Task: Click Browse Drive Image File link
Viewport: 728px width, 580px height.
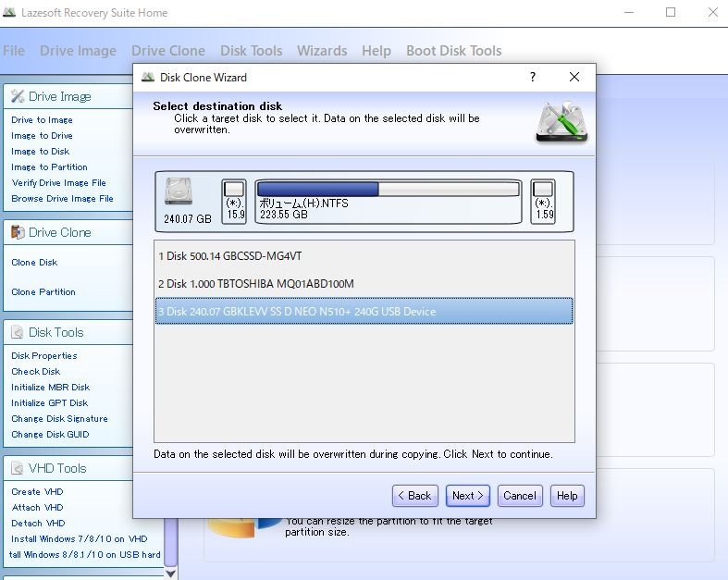Action: click(x=62, y=198)
